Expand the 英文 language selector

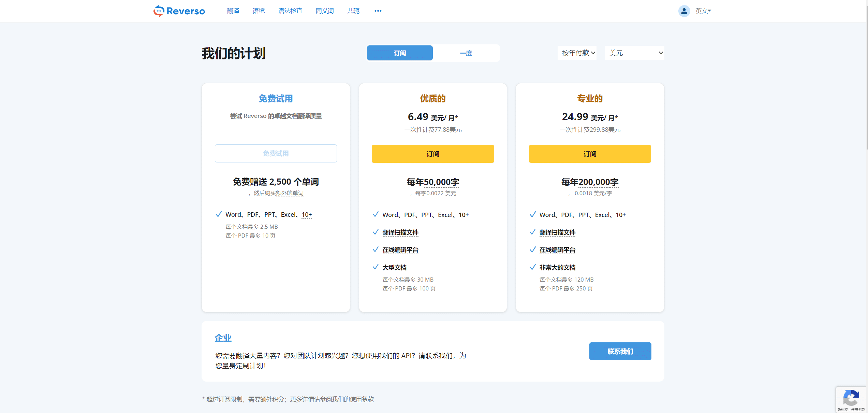tap(703, 11)
